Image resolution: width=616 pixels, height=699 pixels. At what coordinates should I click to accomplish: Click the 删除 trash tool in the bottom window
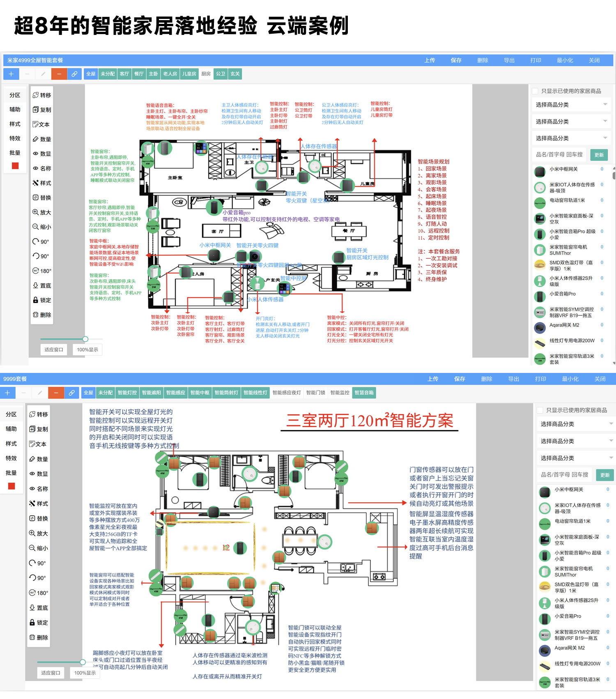click(38, 637)
